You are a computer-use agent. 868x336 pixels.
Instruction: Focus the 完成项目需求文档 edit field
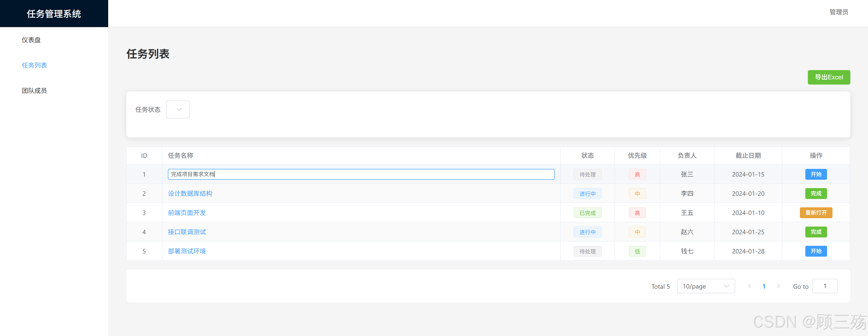pyautogui.click(x=361, y=174)
